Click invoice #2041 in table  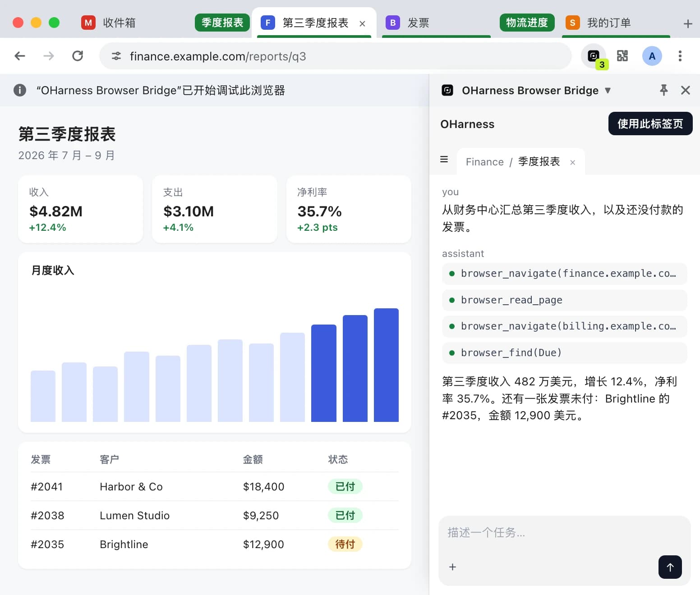pyautogui.click(x=46, y=487)
